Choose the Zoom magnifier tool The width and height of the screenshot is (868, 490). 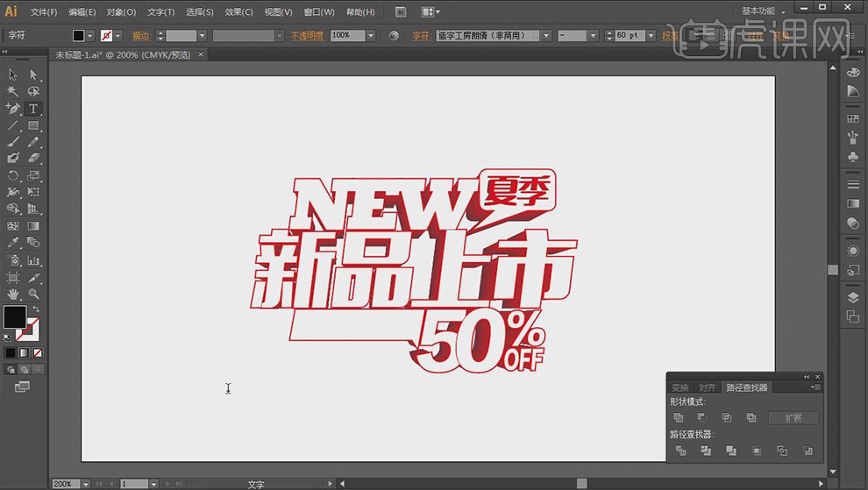[x=33, y=295]
